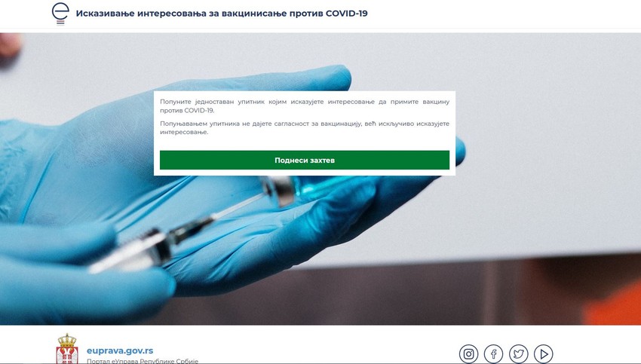Select the paragraph starting with Попуните једноставан упитник
641x364 pixels.
pos(305,106)
